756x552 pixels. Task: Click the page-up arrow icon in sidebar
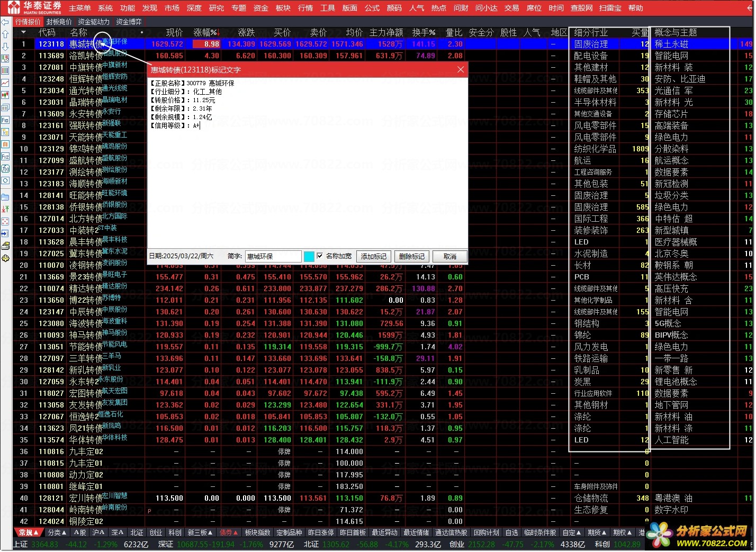point(5,34)
